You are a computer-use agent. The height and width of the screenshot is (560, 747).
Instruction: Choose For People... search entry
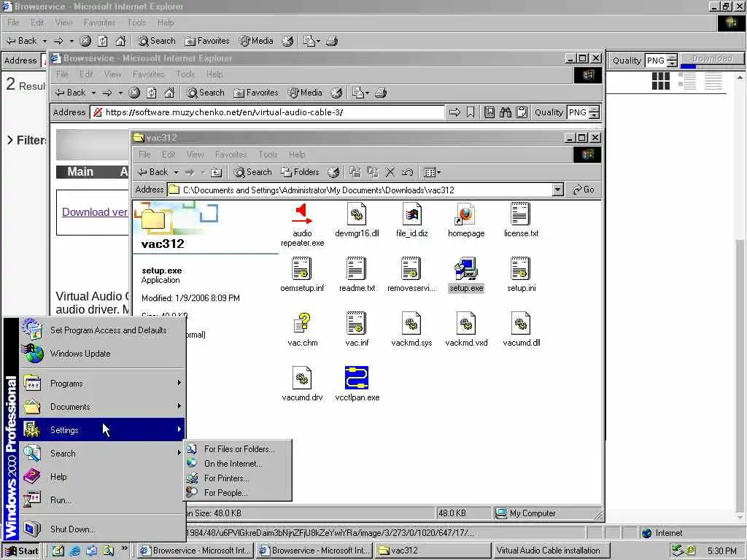[239, 493]
